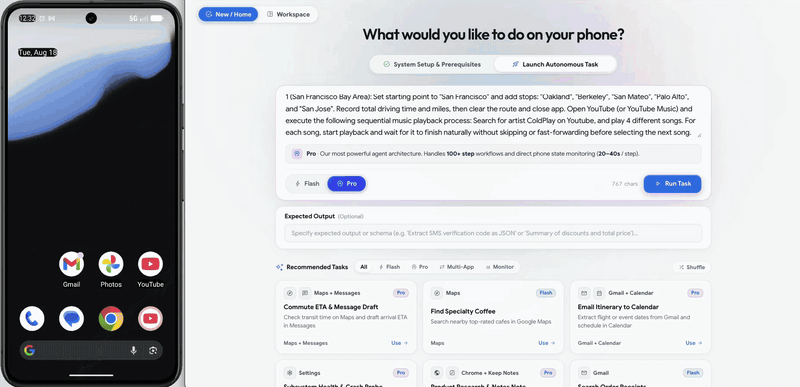Tap the microphone voice search icon
800x387 pixels.
pyautogui.click(x=134, y=350)
